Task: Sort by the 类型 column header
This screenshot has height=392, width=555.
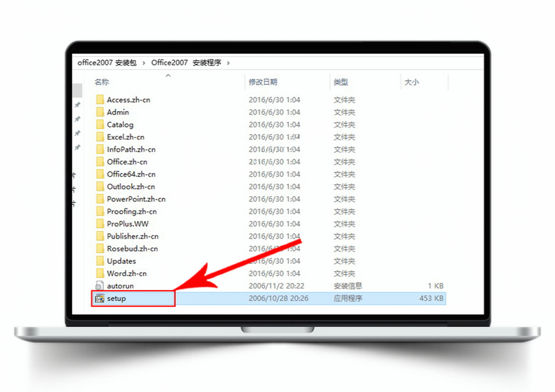Action: [340, 82]
